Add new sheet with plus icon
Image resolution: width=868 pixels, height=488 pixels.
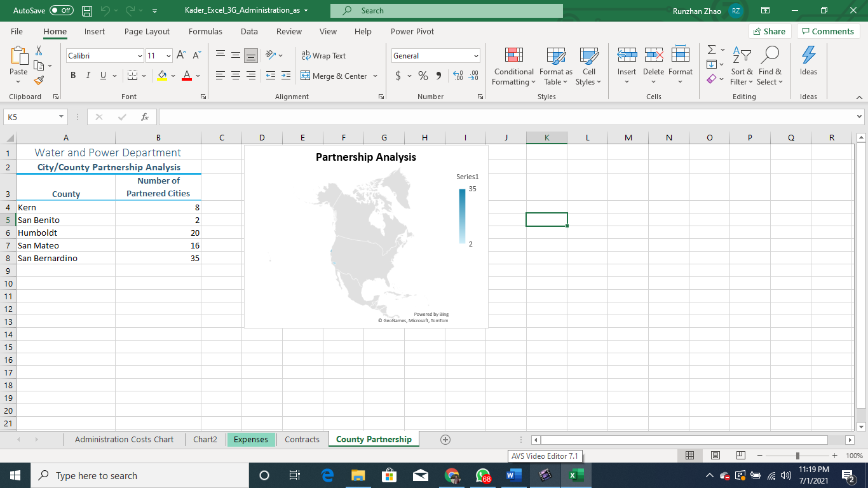pos(445,440)
